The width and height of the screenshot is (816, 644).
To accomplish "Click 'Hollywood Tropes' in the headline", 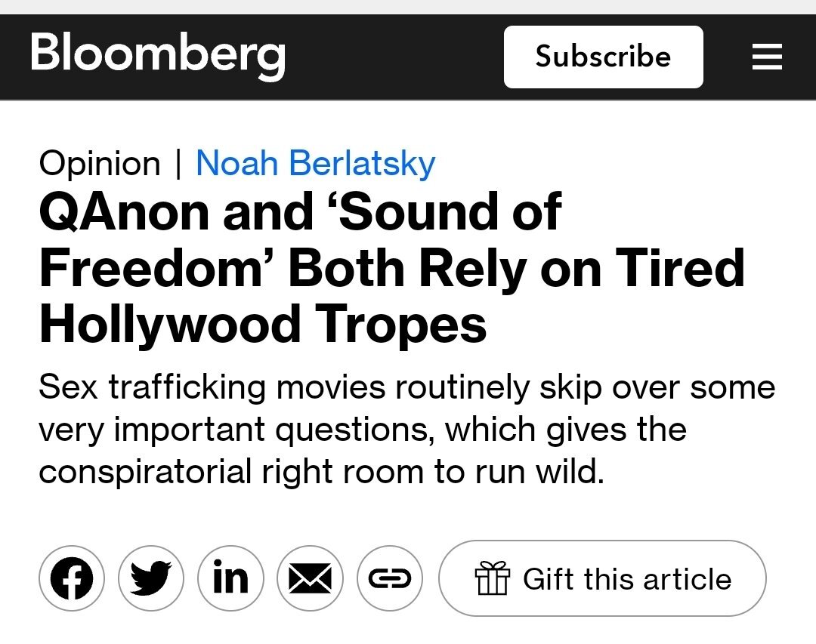I will click(263, 325).
